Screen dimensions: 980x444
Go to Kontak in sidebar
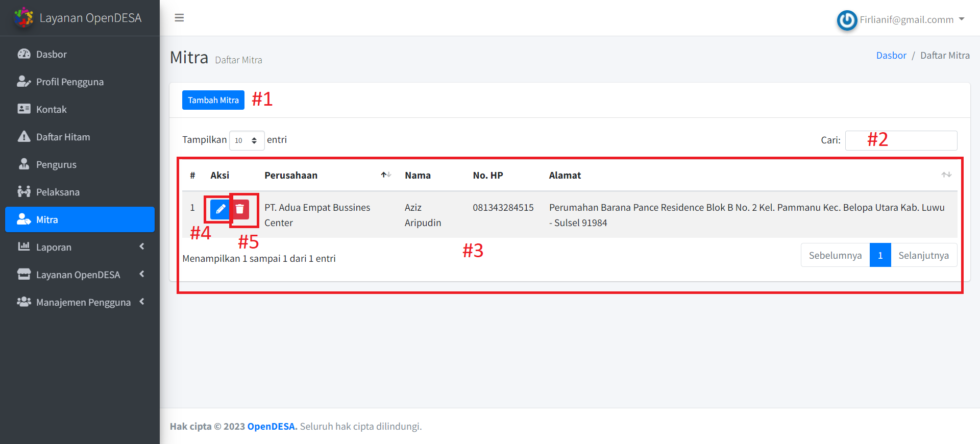point(80,109)
